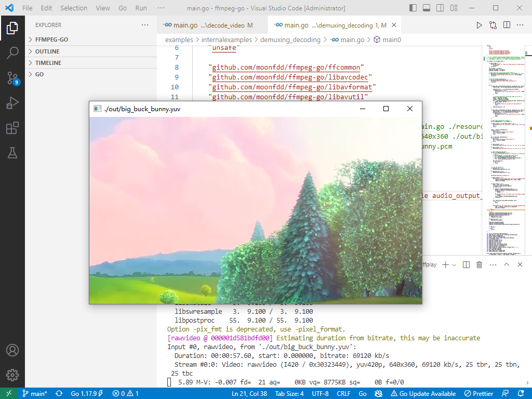
Task: Open Source Control with 9 changes
Action: coord(13,78)
